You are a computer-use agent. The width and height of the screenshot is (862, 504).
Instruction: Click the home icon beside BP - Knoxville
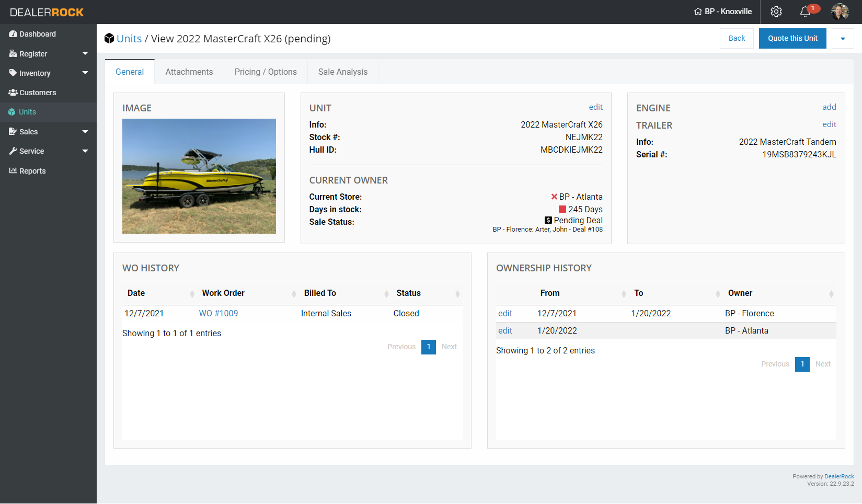point(698,11)
